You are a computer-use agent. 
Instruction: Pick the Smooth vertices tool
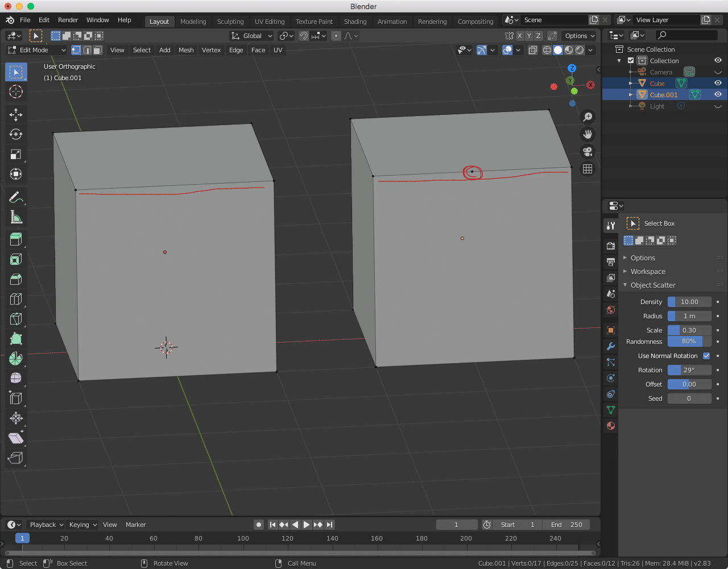click(16, 379)
